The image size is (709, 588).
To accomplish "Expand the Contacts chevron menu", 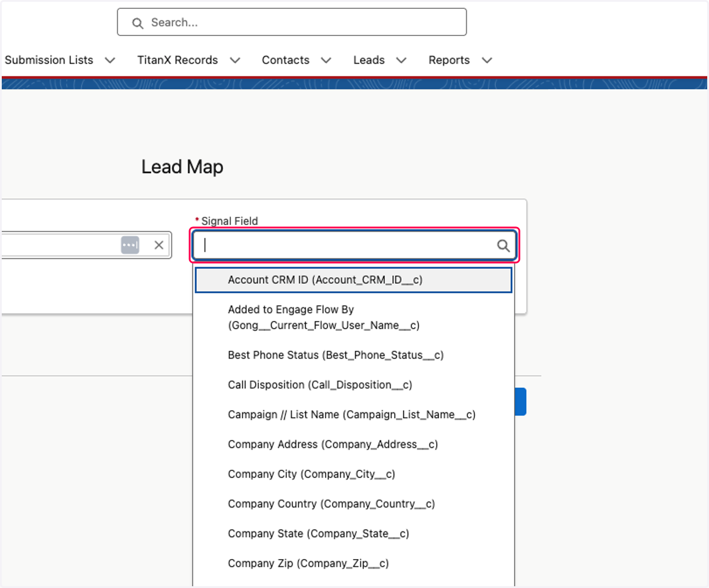I will [x=326, y=60].
